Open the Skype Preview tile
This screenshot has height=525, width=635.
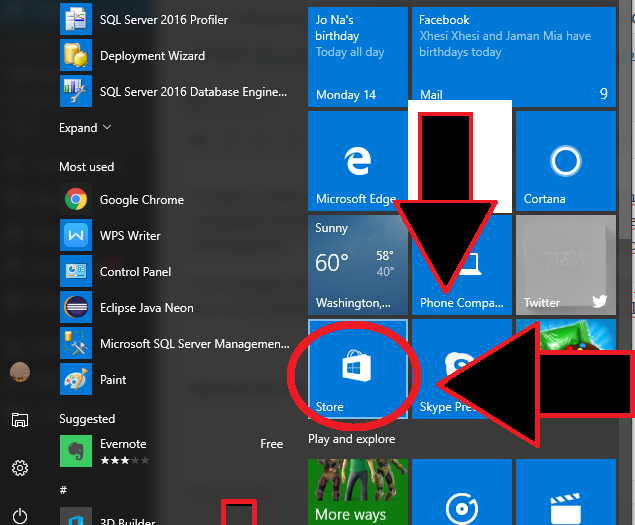pyautogui.click(x=462, y=369)
